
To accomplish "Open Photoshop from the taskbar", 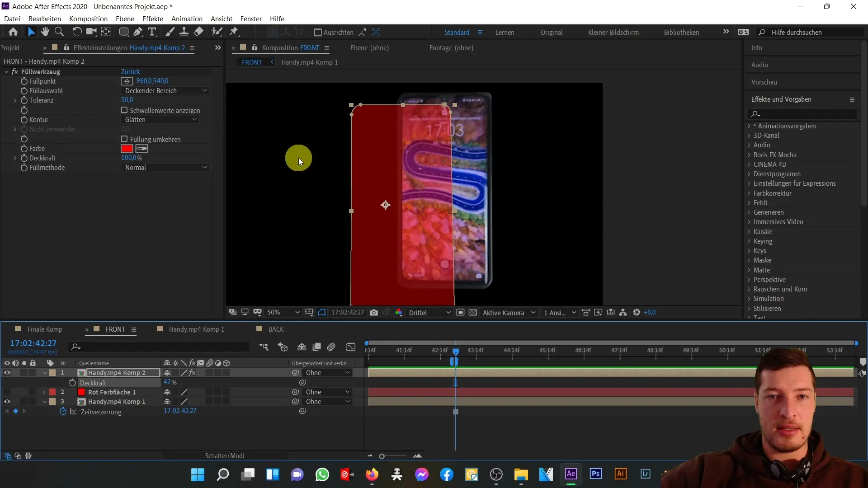I will pyautogui.click(x=596, y=474).
